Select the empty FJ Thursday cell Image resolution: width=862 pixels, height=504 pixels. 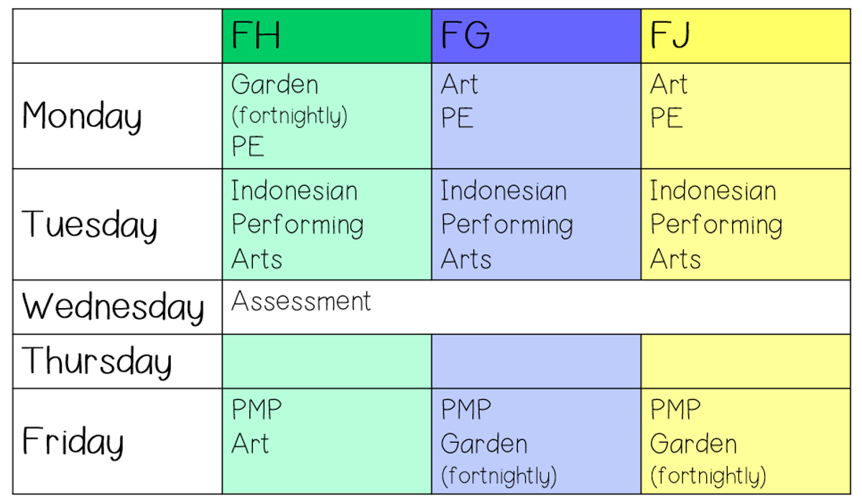pos(746,361)
